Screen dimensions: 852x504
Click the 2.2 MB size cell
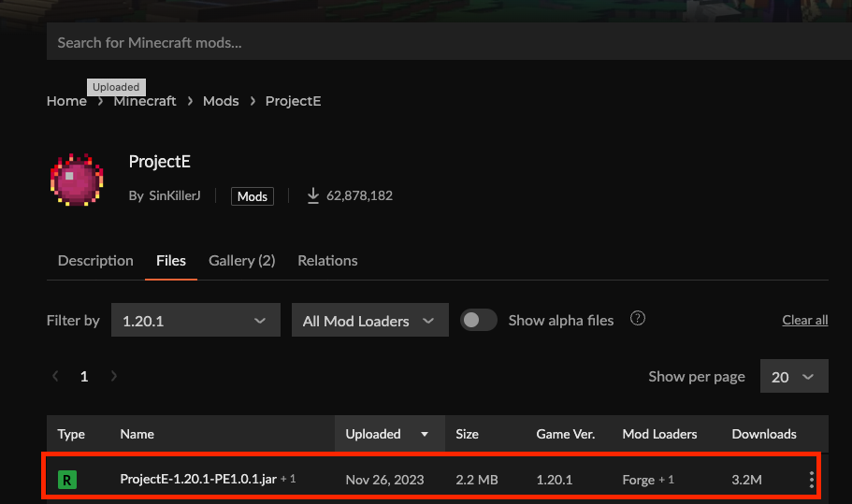[477, 480]
